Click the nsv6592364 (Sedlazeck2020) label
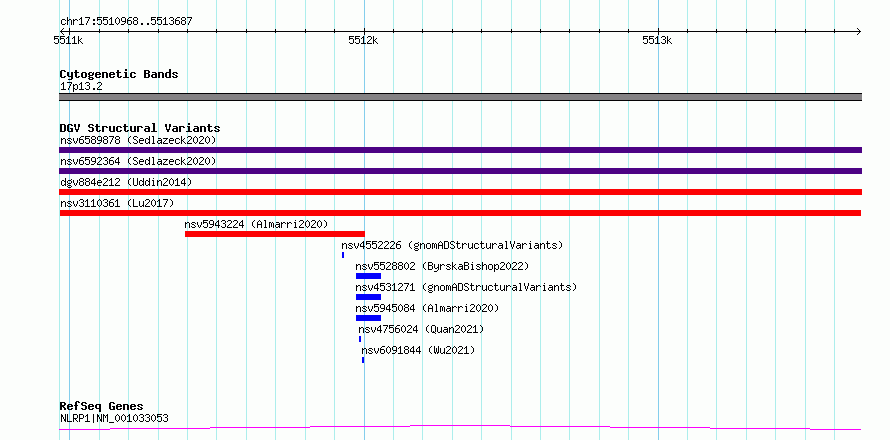890x440 pixels. [138, 161]
